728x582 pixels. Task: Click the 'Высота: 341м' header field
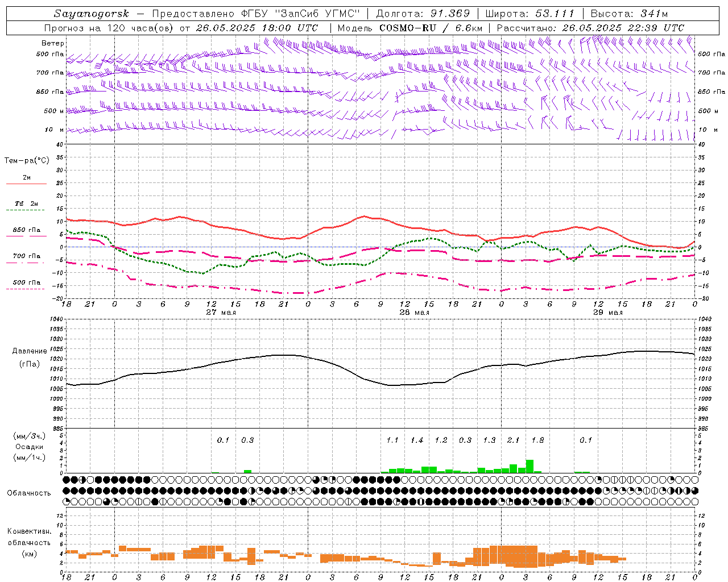tap(629, 14)
